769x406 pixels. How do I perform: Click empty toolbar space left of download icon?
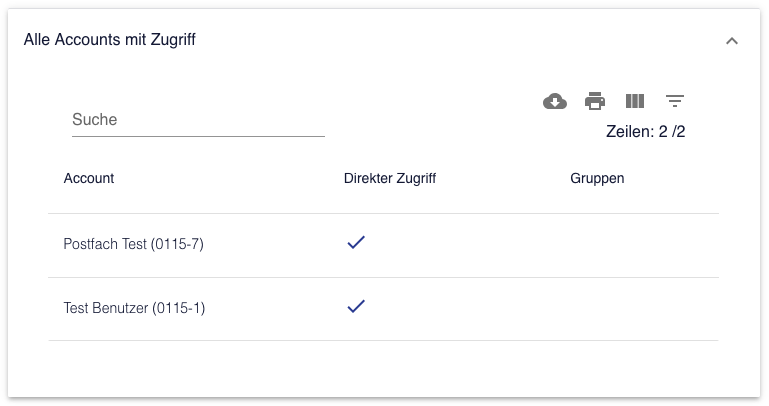pyautogui.click(x=432, y=101)
